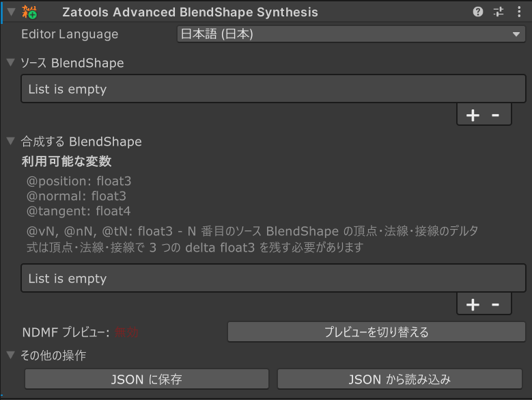Viewport: 532px width, 400px height.
Task: Open the component presets slider icon
Action: tap(499, 12)
